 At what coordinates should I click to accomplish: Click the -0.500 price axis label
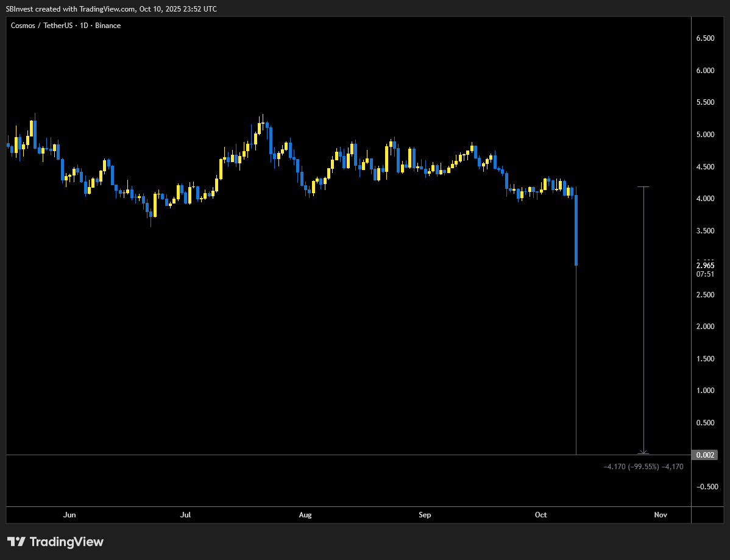[x=707, y=487]
